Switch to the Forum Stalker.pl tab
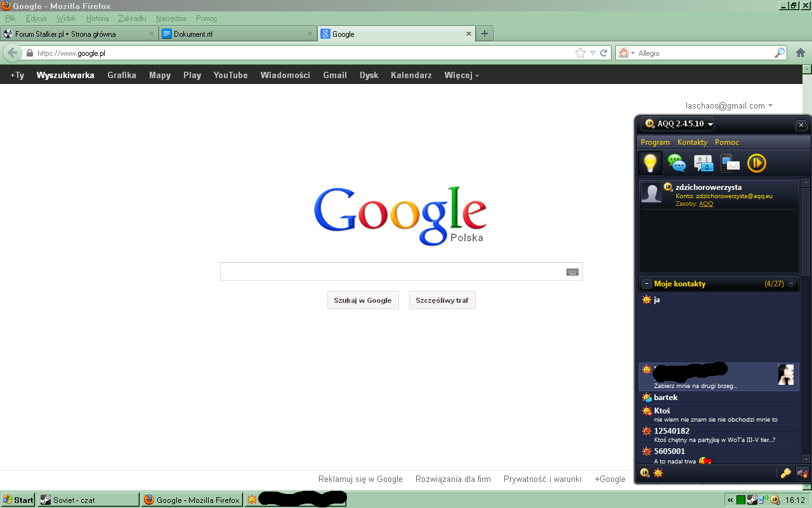Image resolution: width=812 pixels, height=508 pixels. coord(79,34)
